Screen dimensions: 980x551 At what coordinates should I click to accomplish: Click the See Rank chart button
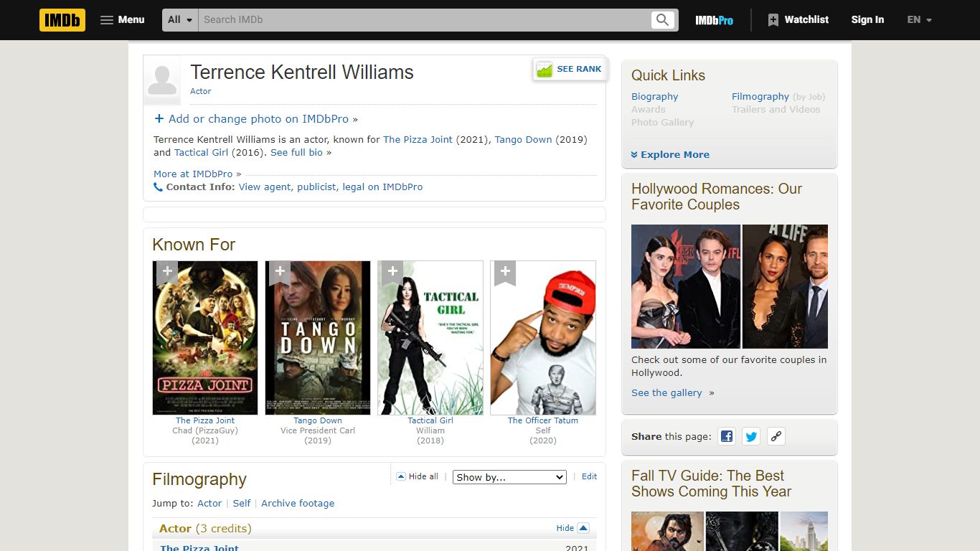coord(570,70)
